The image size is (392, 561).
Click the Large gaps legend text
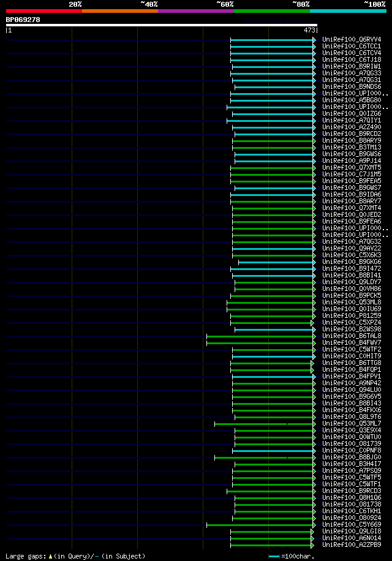(75, 556)
